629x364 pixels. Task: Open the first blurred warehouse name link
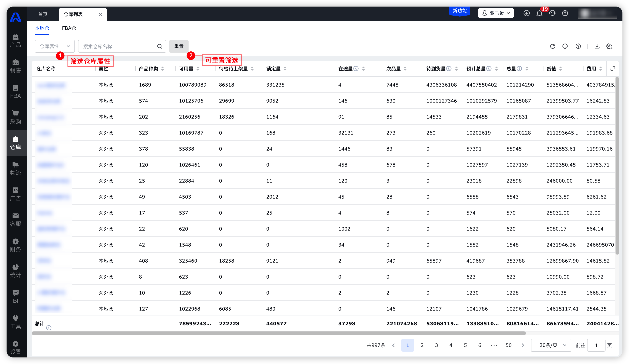click(51, 85)
